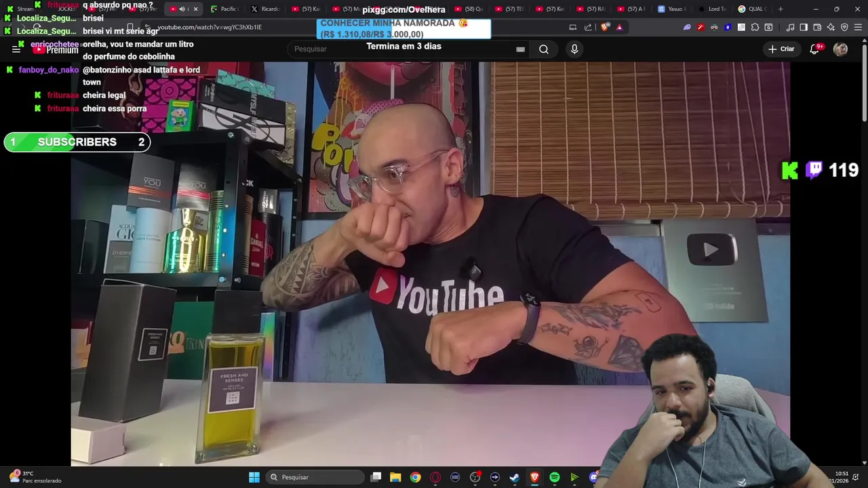Open the browser extensions puzzle icon
Viewport: 868px width, 488px height.
point(755,27)
